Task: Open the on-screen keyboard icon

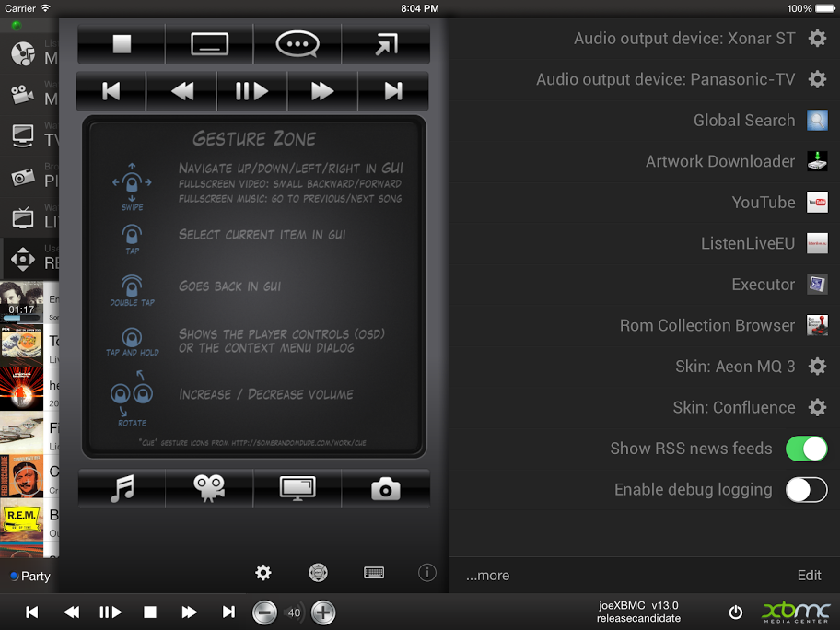Action: point(374,572)
